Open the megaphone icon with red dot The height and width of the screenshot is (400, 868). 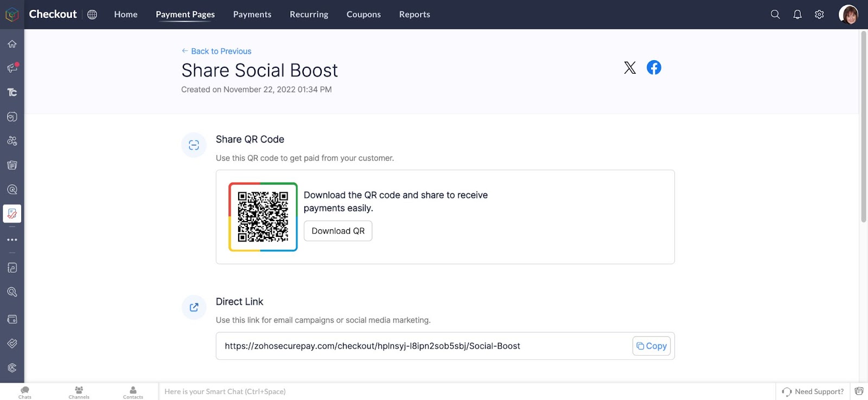[12, 68]
